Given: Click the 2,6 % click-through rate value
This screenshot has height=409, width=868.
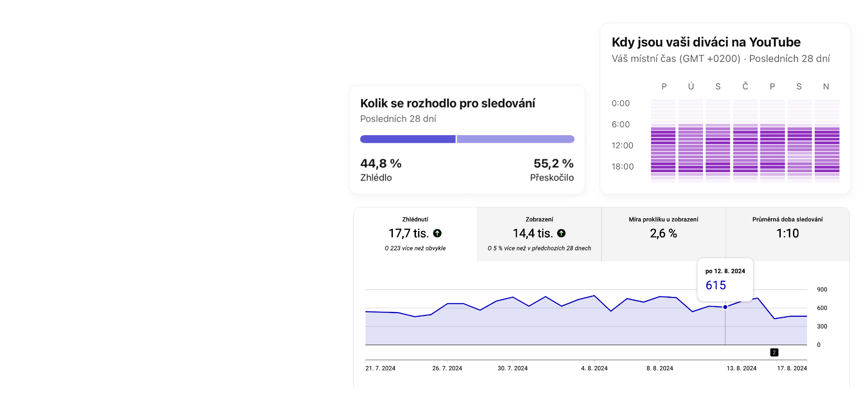Looking at the screenshot, I should 663,234.
